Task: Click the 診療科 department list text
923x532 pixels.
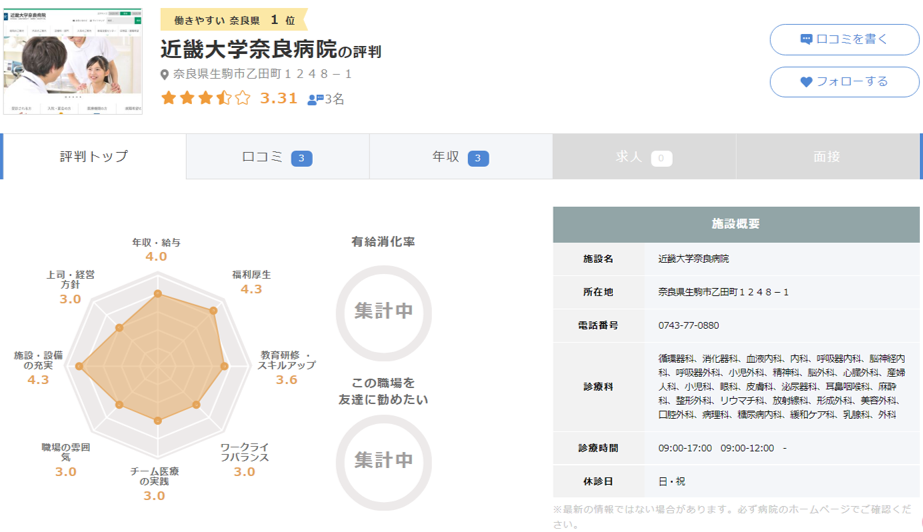Action: click(x=781, y=387)
